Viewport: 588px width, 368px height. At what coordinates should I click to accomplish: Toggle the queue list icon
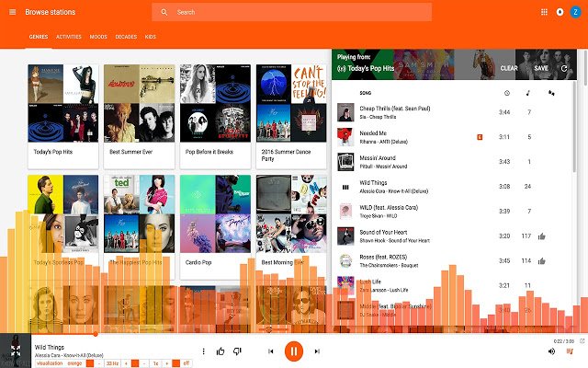[x=570, y=351]
